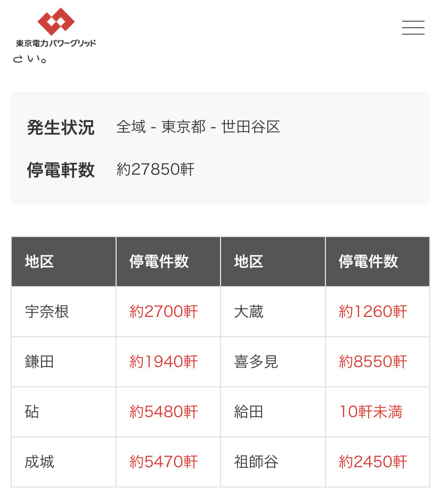Select the 宇奈根 district cell

[63, 312]
